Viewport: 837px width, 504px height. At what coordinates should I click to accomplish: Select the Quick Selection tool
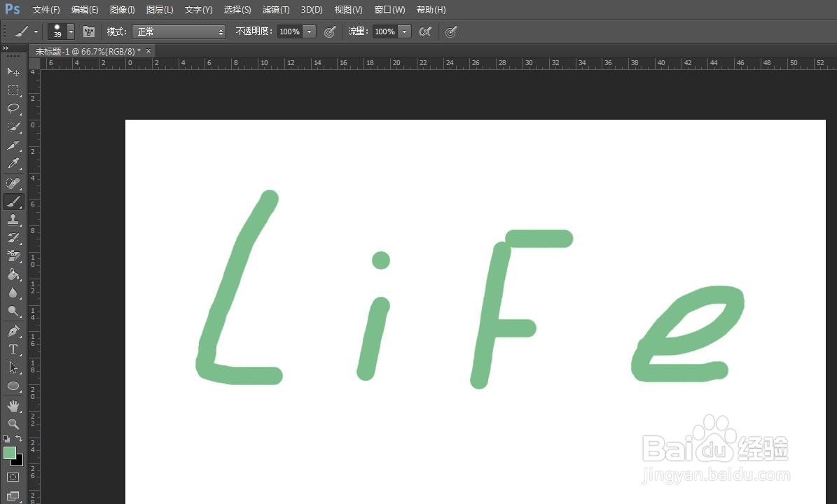tap(13, 127)
